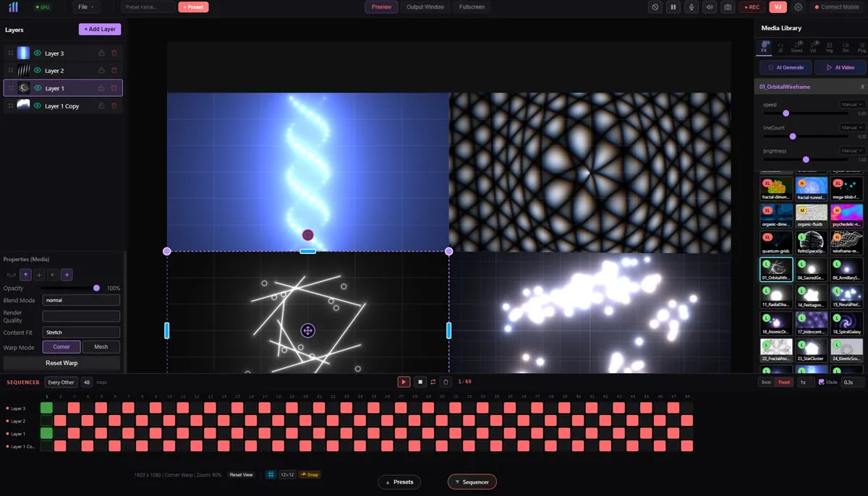This screenshot has width=868, height=496.
Task: Click the camera snapshot icon
Action: coord(728,7)
